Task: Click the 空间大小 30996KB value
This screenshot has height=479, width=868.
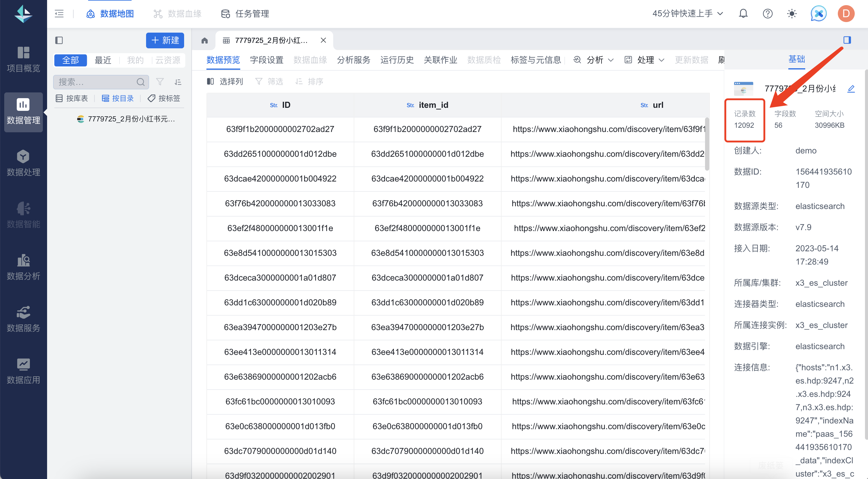Action: pos(829,125)
